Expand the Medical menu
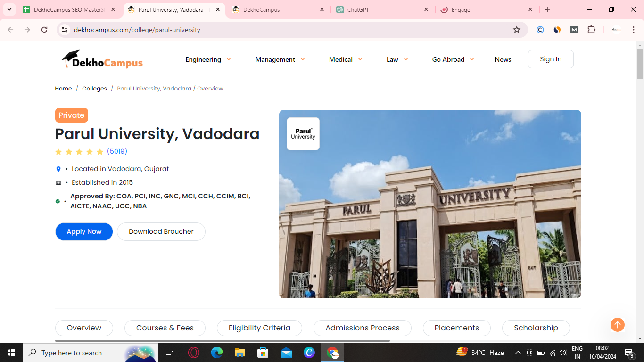 pyautogui.click(x=346, y=59)
